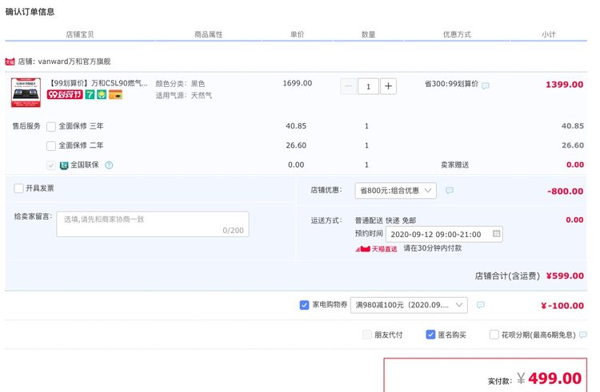The width and height of the screenshot is (600, 392).
Task: Click the 店铺合计 amount ¥599.00
Action: [565, 276]
